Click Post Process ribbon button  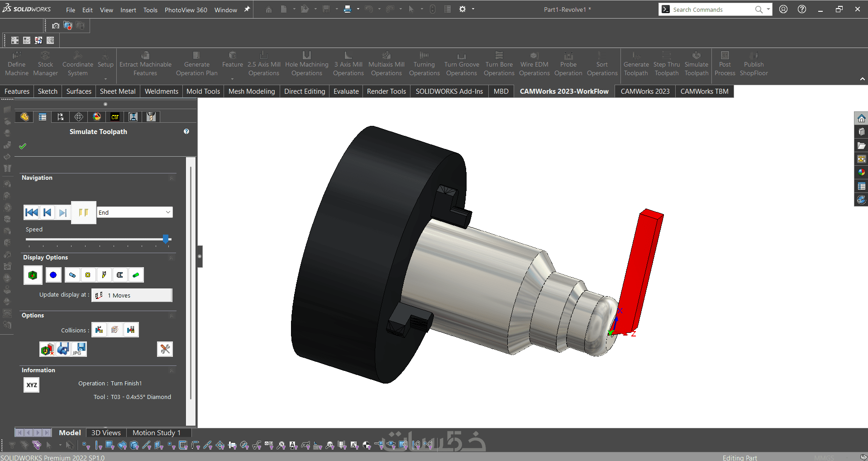[725, 64]
